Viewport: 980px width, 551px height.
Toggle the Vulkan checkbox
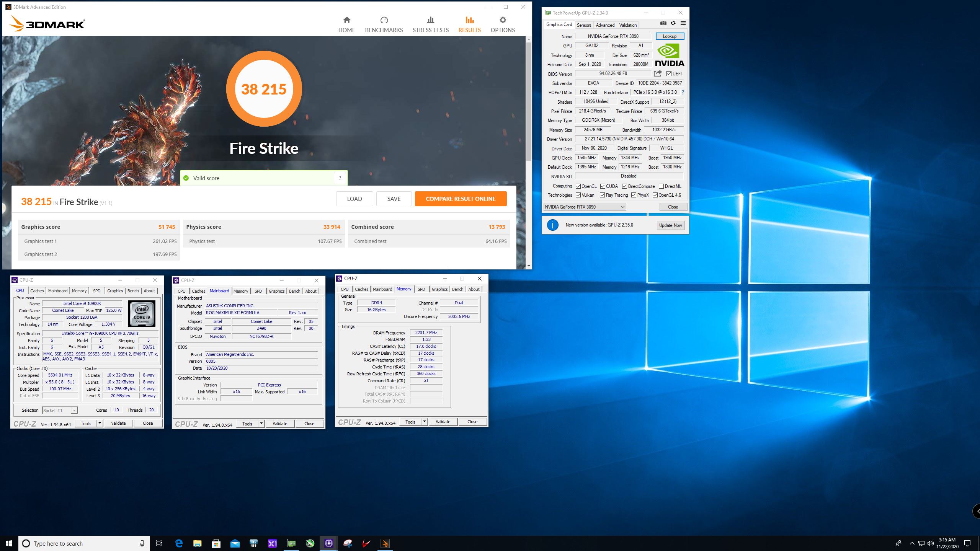[x=578, y=195]
